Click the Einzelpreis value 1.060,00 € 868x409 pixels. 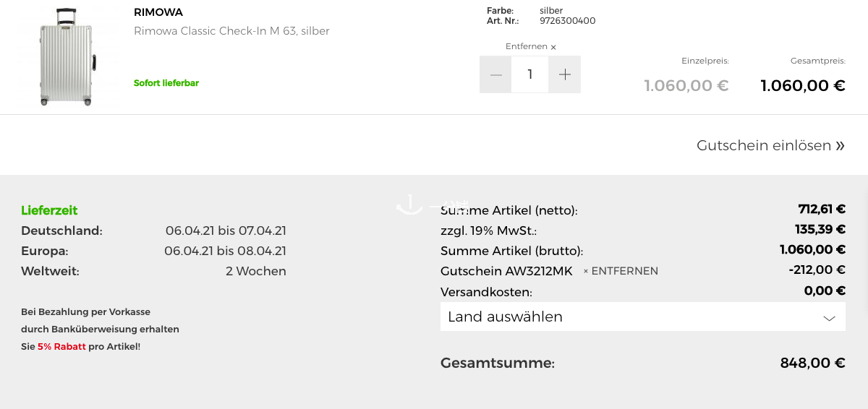(686, 85)
